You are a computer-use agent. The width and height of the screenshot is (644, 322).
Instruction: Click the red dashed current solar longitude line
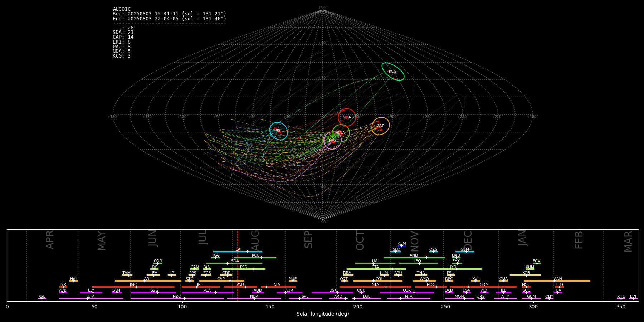[237, 265]
